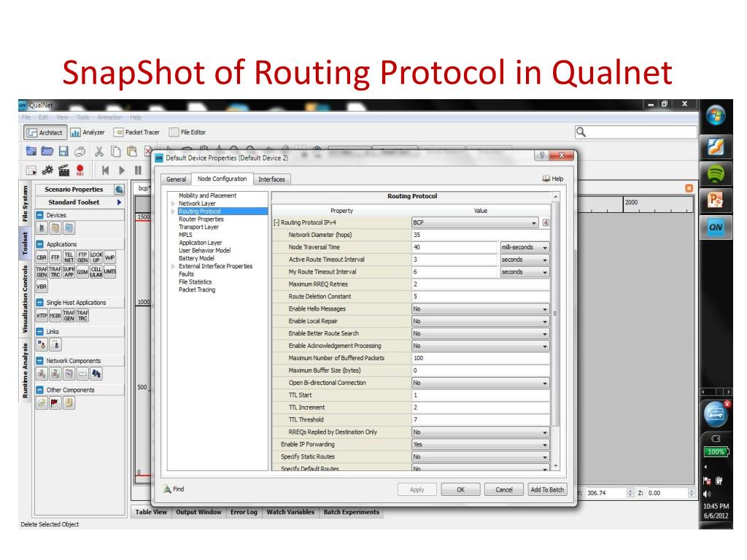Click the red record animation icon
The width and height of the screenshot is (747, 560).
80,170
